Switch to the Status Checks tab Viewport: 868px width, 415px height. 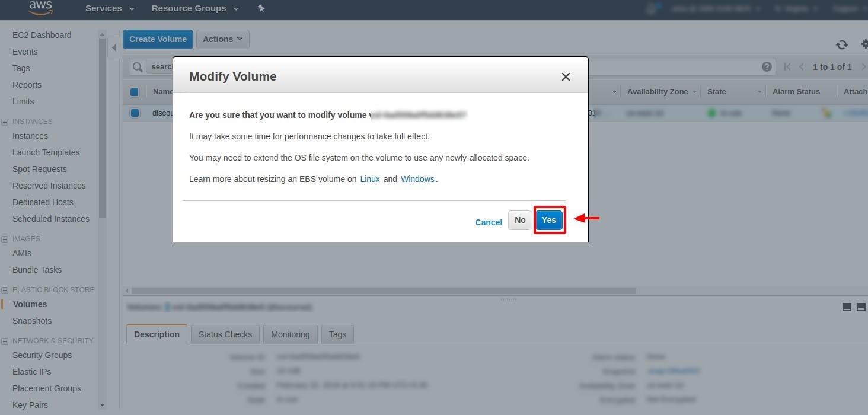[x=225, y=334]
